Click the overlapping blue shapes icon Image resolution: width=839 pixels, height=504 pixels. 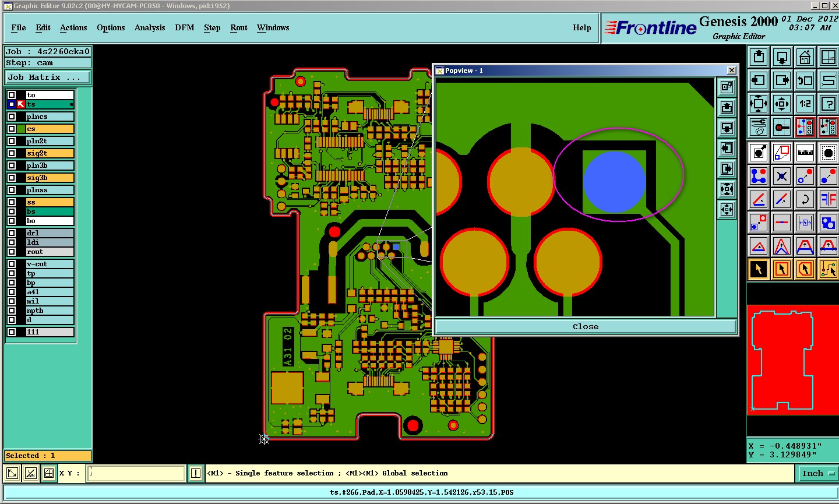829,223
